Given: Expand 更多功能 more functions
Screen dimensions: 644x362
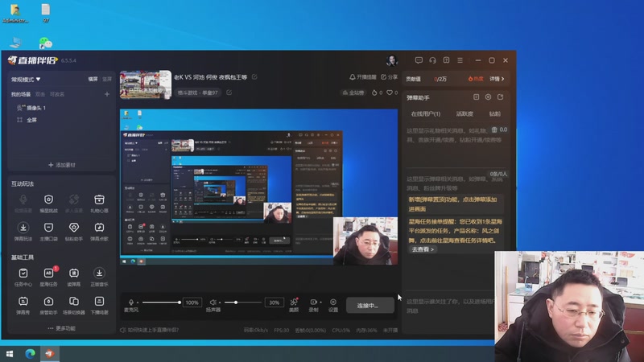Looking at the screenshot, I should (61, 328).
